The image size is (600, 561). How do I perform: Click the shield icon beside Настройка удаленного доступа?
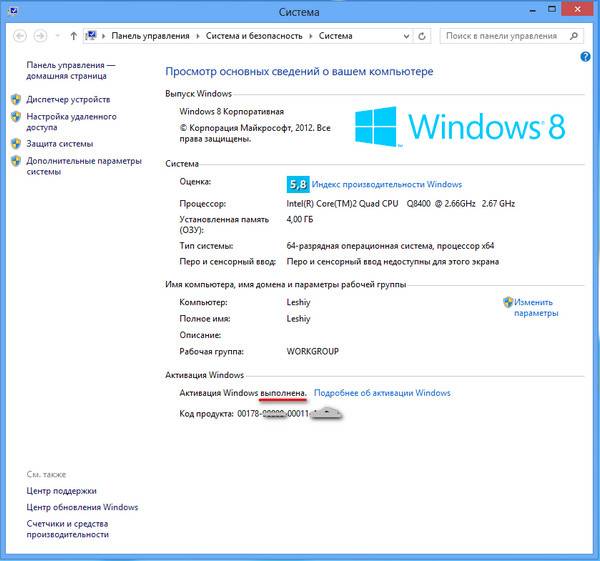pyautogui.click(x=16, y=117)
